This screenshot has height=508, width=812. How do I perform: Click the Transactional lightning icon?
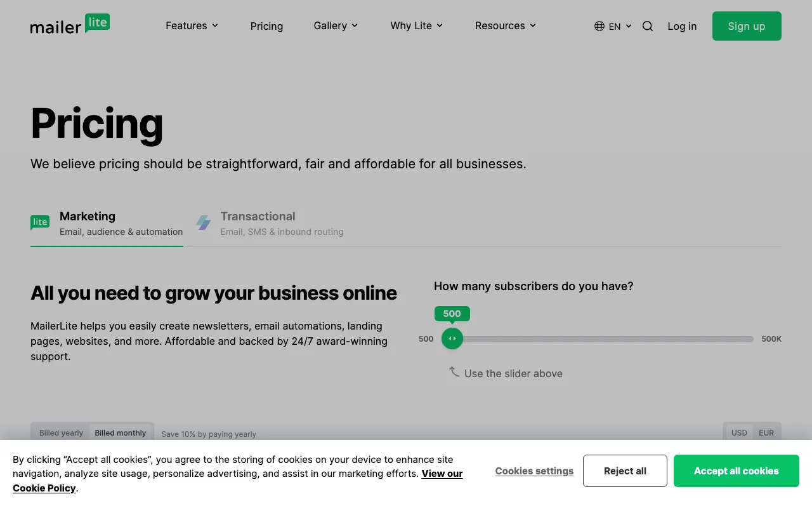pos(203,223)
